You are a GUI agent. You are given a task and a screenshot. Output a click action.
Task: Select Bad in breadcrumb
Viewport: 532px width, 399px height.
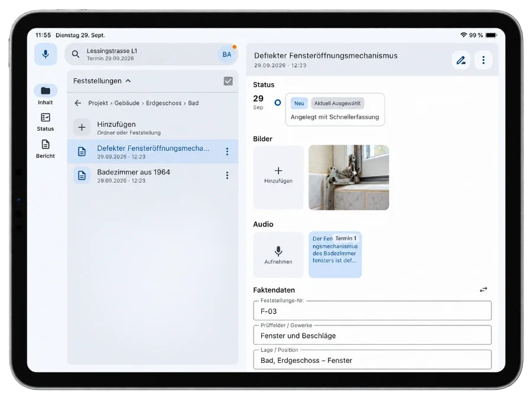(193, 103)
